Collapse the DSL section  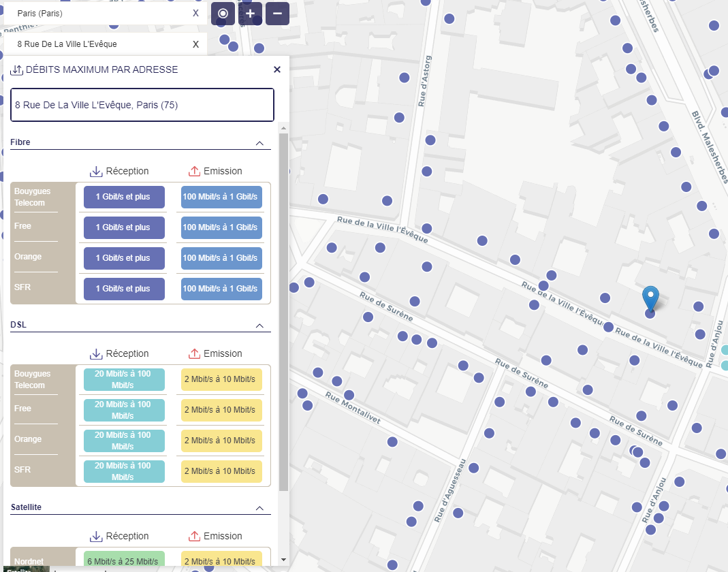(259, 325)
